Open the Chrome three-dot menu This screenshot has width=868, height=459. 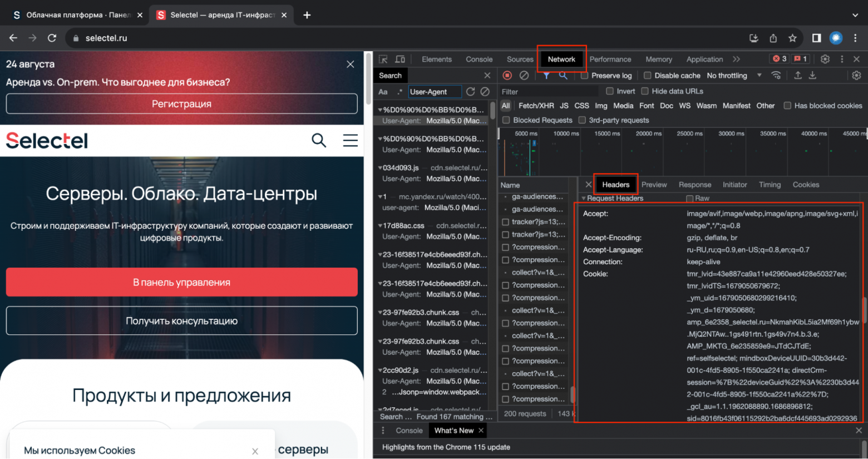coord(855,38)
